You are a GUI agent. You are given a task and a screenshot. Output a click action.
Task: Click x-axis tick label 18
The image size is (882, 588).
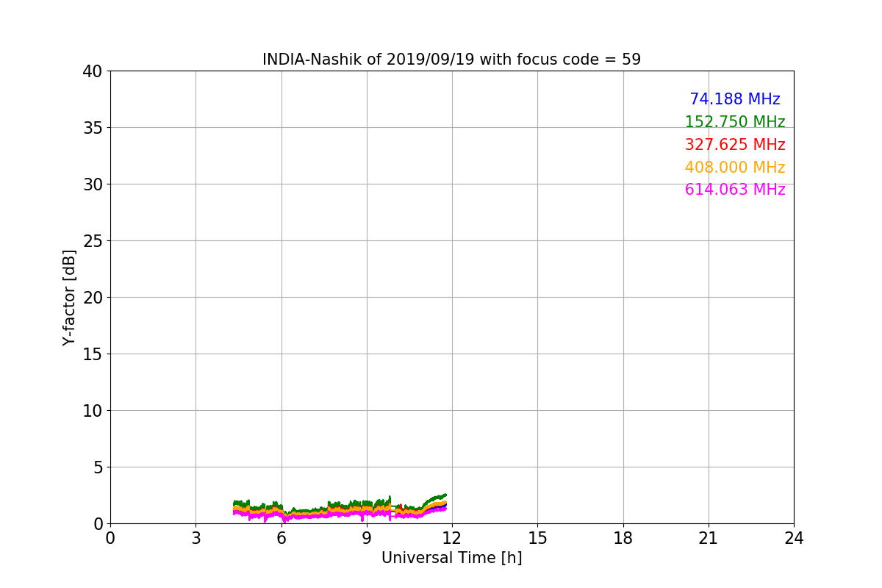[623, 538]
